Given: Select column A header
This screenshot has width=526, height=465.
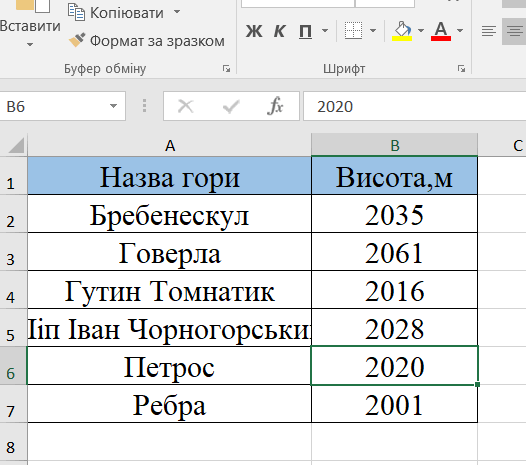Looking at the screenshot, I should coord(170,146).
